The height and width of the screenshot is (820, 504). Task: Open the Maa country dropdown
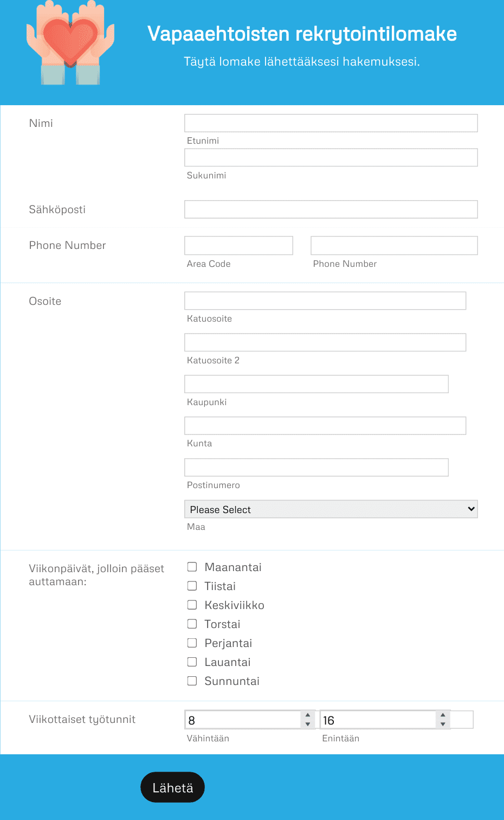[331, 509]
